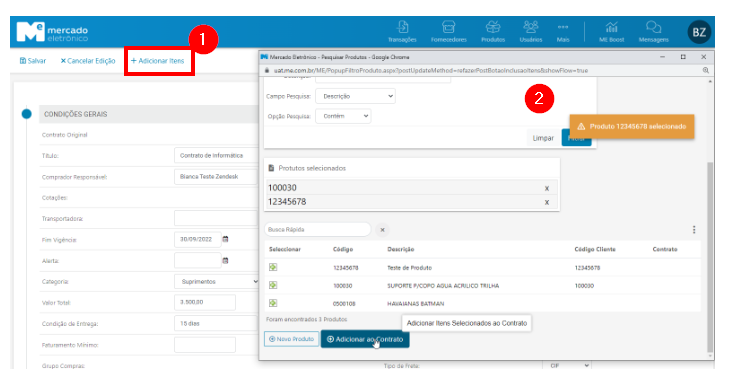Click the BZ user avatar

pos(699,32)
